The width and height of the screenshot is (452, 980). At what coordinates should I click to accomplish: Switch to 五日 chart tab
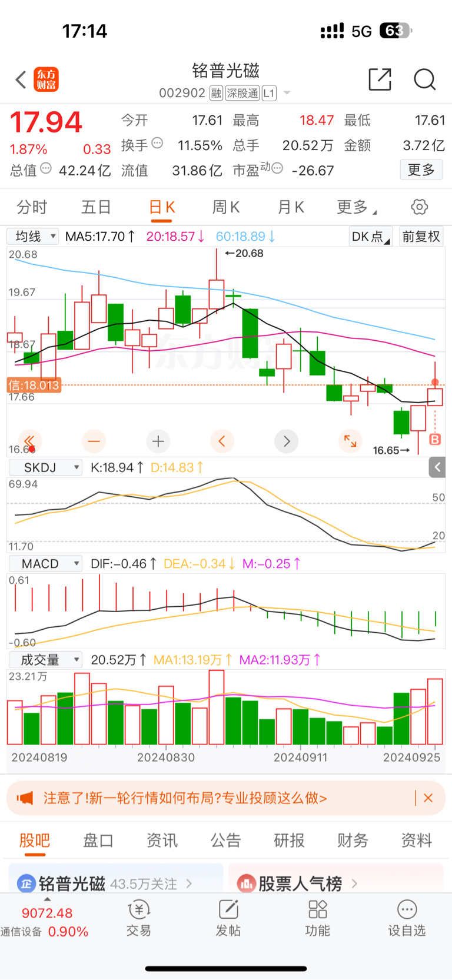click(96, 207)
